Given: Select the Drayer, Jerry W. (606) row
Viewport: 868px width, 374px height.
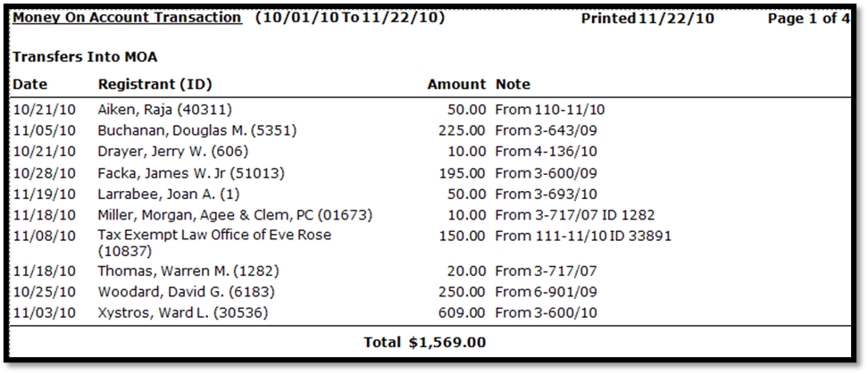Looking at the screenshot, I should [172, 152].
